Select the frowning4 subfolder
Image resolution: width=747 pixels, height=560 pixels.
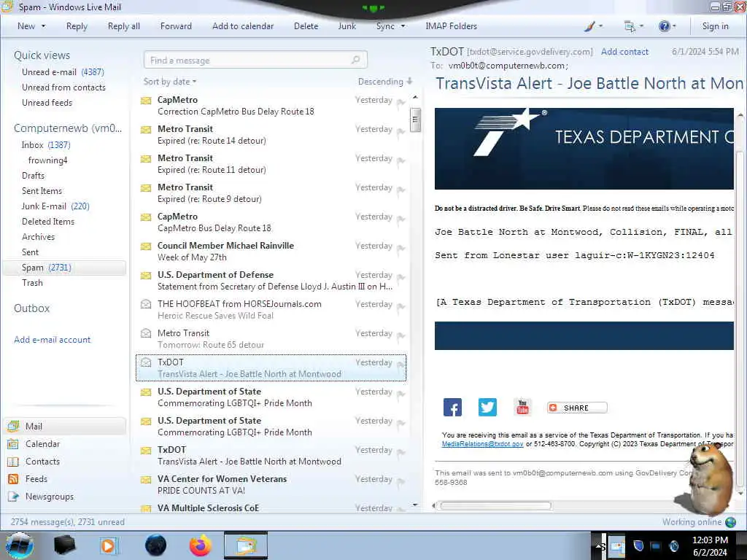coord(47,160)
